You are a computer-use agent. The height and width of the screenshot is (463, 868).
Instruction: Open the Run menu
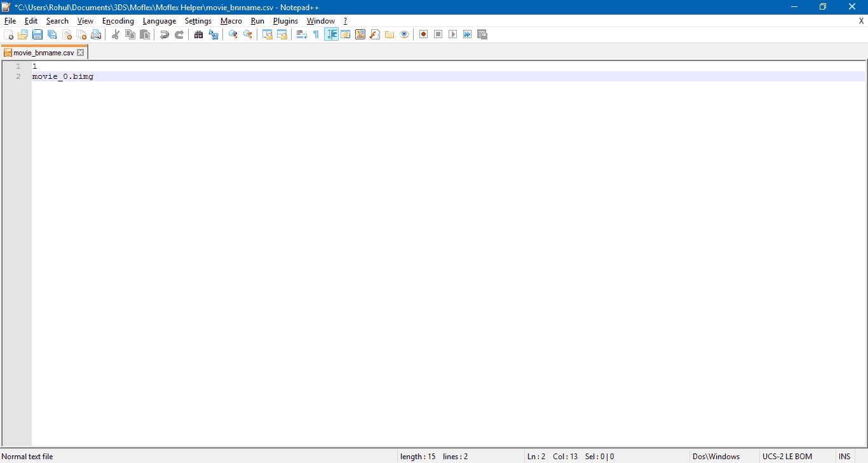[x=257, y=21]
